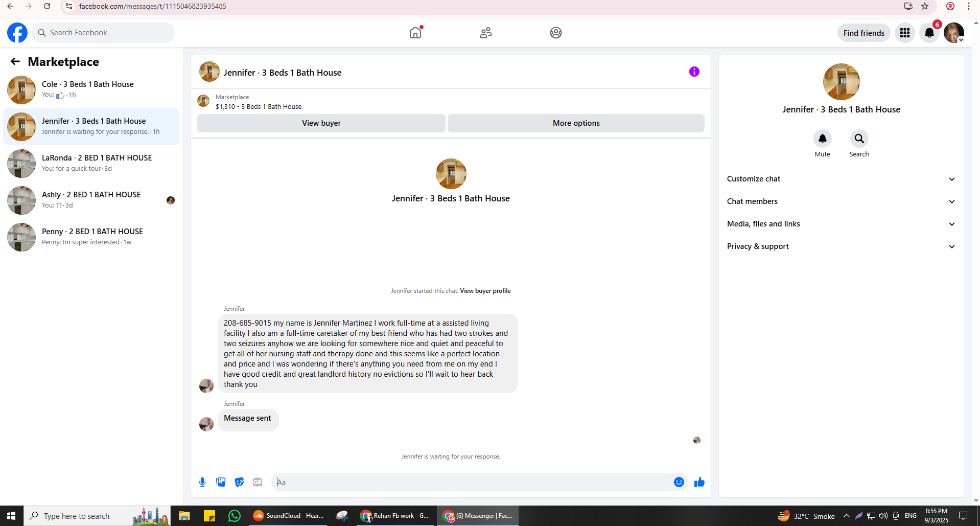Open Jennifer's large avatar in side panel
This screenshot has width=980, height=526.
842,82
